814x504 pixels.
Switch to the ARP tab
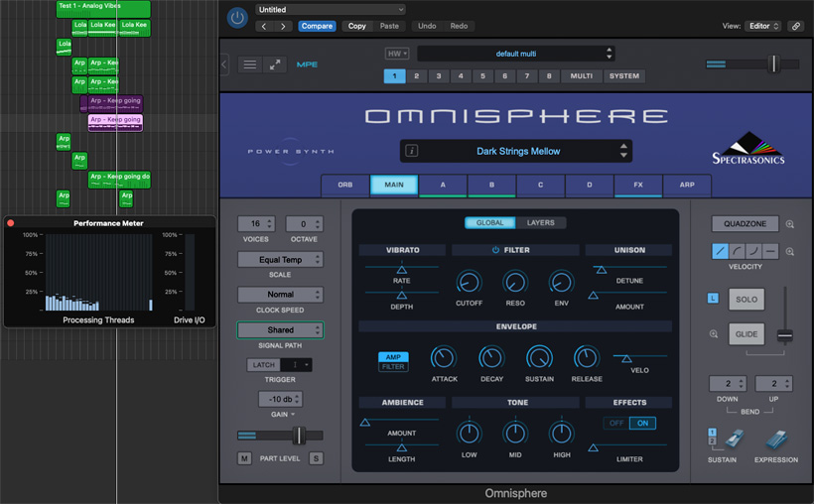[687, 185]
